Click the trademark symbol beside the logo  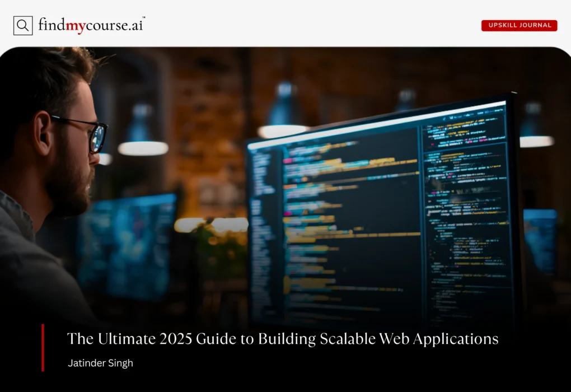pos(143,18)
